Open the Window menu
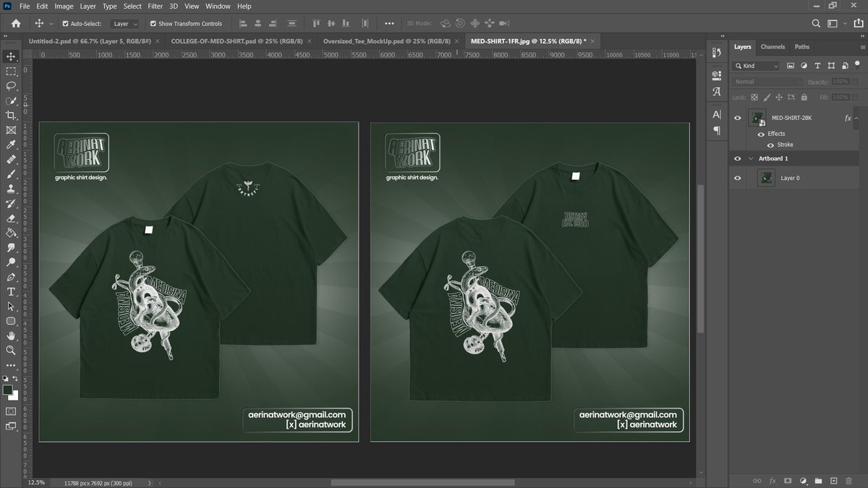The width and height of the screenshot is (868, 488). (x=218, y=6)
